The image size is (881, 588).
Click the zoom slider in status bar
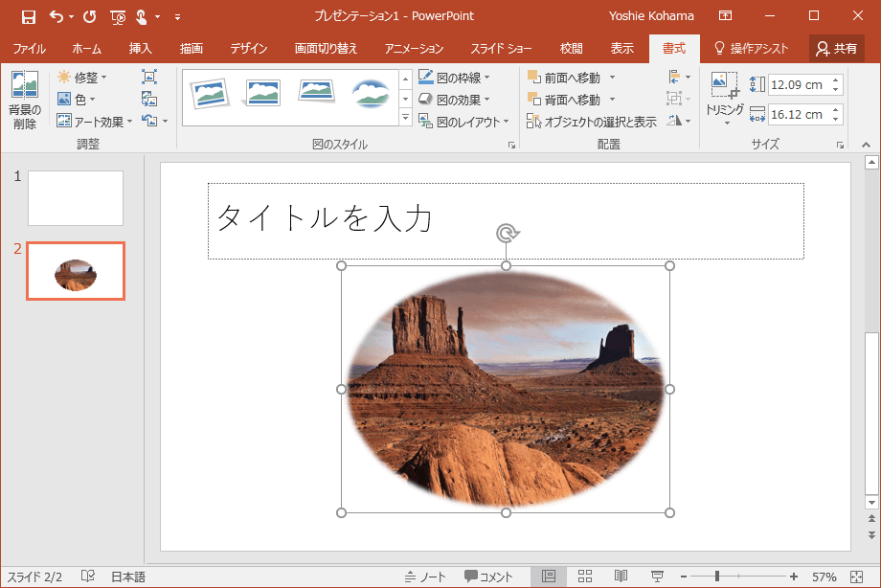point(717,577)
